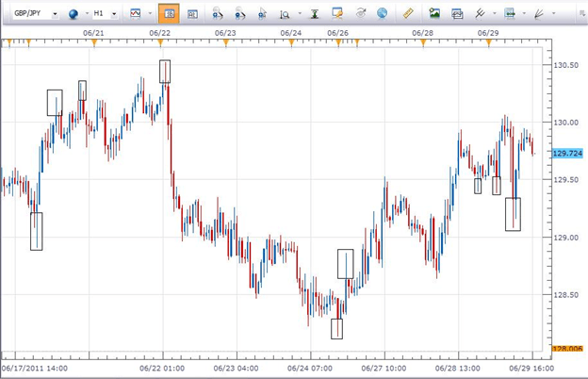The width and height of the screenshot is (588, 379).
Task: Open the window-with-pencil chart properties icon
Action: click(x=337, y=13)
